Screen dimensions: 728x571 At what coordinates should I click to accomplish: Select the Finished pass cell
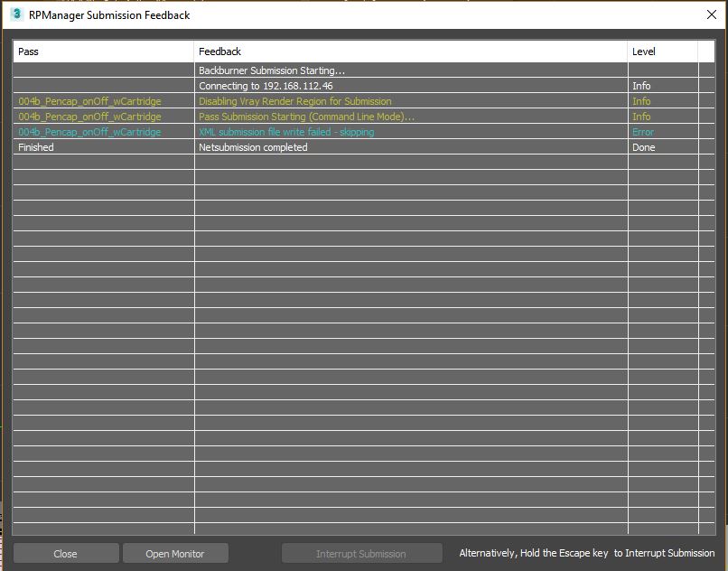36,147
